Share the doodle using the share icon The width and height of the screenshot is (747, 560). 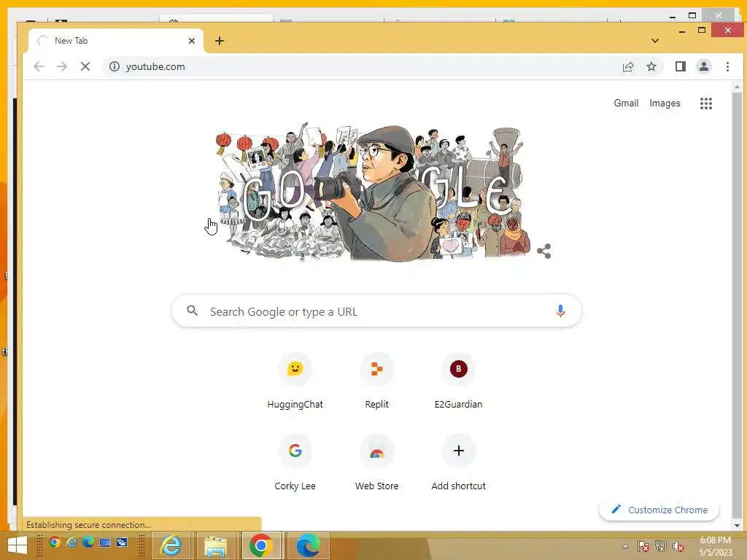(543, 252)
